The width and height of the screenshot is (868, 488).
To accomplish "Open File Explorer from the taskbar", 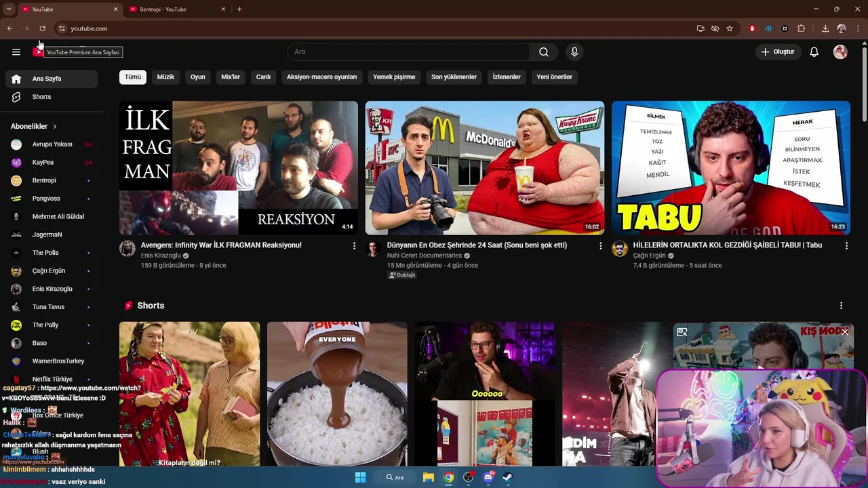I will pyautogui.click(x=429, y=477).
